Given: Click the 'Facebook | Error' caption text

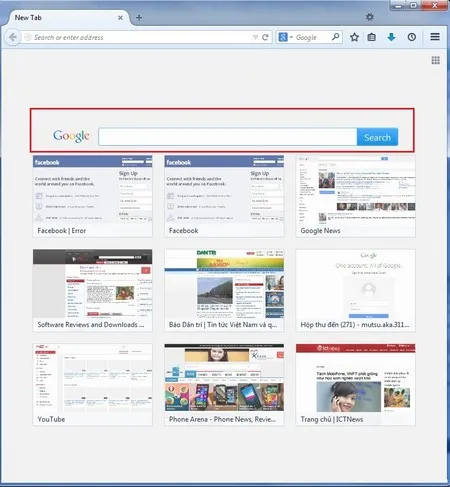Looking at the screenshot, I should (62, 231).
